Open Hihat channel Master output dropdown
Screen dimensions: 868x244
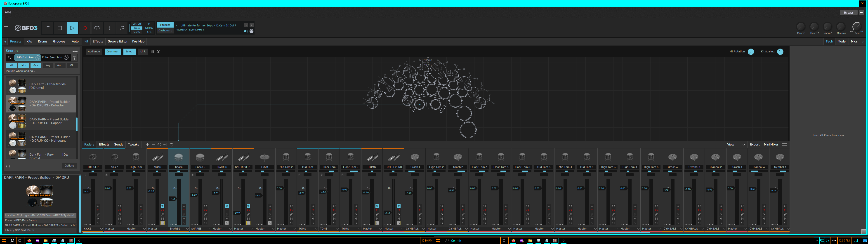coord(264,229)
